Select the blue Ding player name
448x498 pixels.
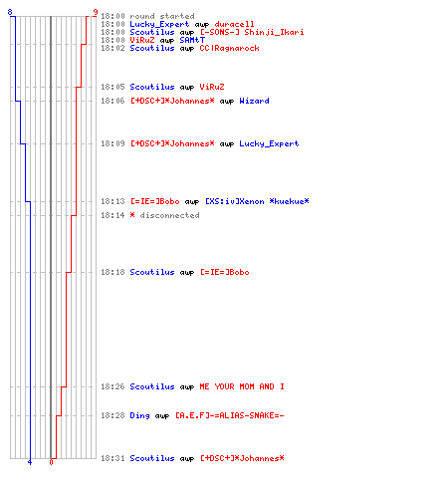[139, 415]
